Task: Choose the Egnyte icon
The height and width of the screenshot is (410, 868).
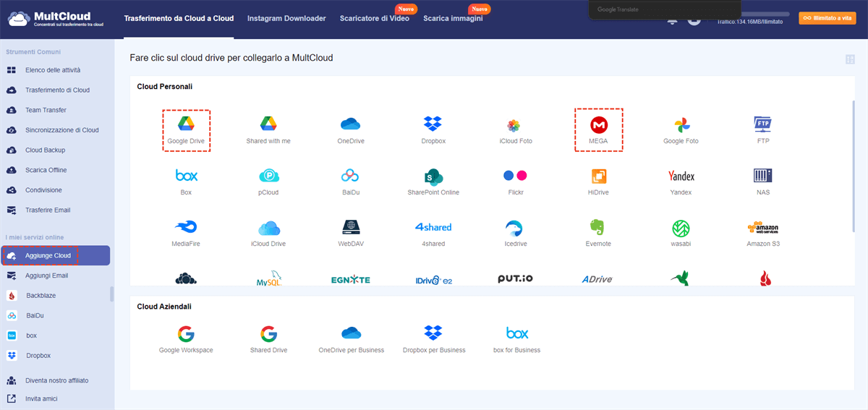Action: 351,279
